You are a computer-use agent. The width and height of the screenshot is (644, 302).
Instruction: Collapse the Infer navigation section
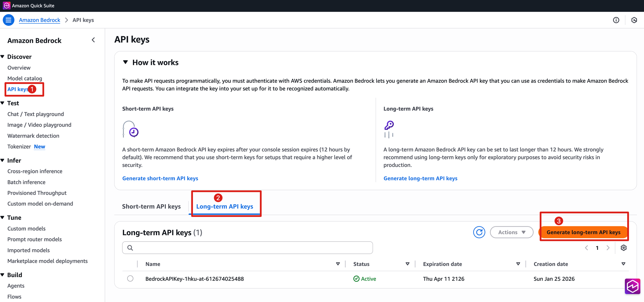coord(3,160)
